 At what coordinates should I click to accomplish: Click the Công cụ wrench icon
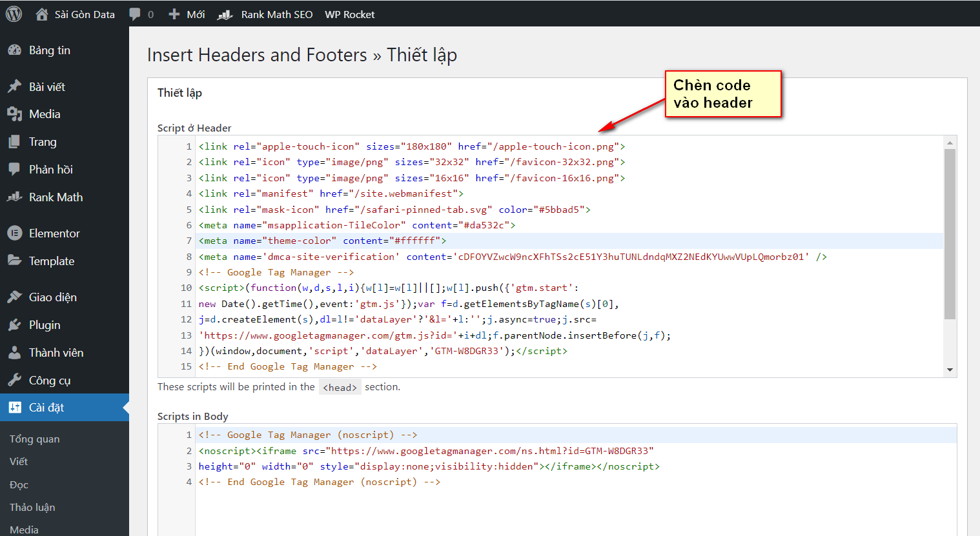[x=14, y=381]
